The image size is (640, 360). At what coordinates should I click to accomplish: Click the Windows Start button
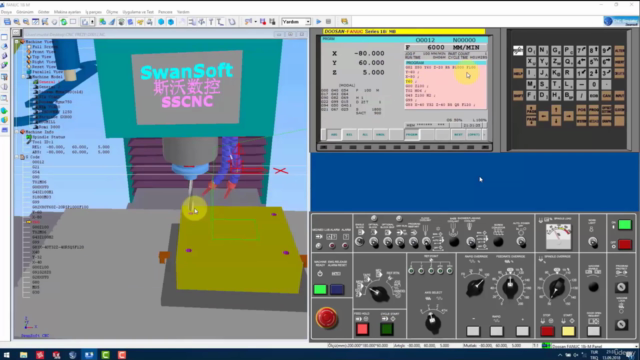coord(7,355)
